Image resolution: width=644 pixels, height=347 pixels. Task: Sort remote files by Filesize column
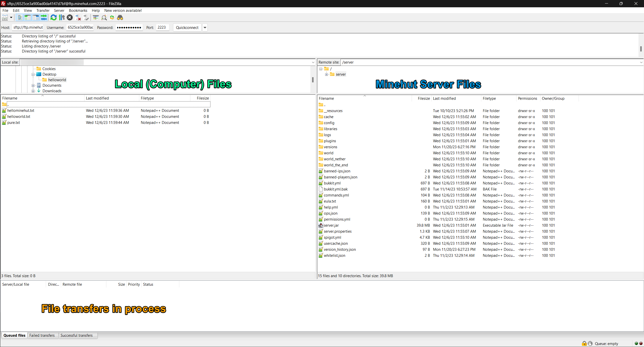tap(421, 98)
